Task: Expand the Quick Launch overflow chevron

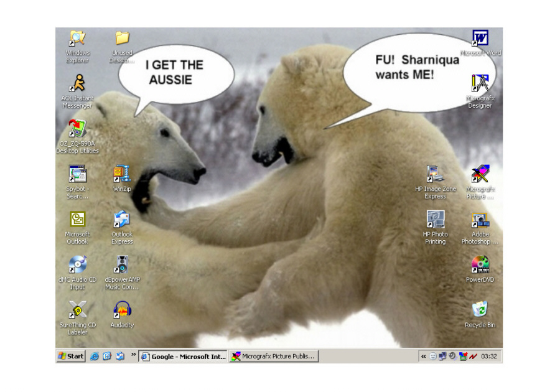Action: [134, 355]
